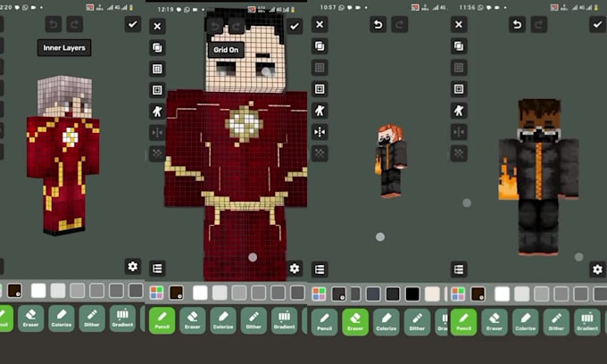Select Dither tool in the 12:19 screen
Screen dimensions: 607x364
(x=254, y=320)
